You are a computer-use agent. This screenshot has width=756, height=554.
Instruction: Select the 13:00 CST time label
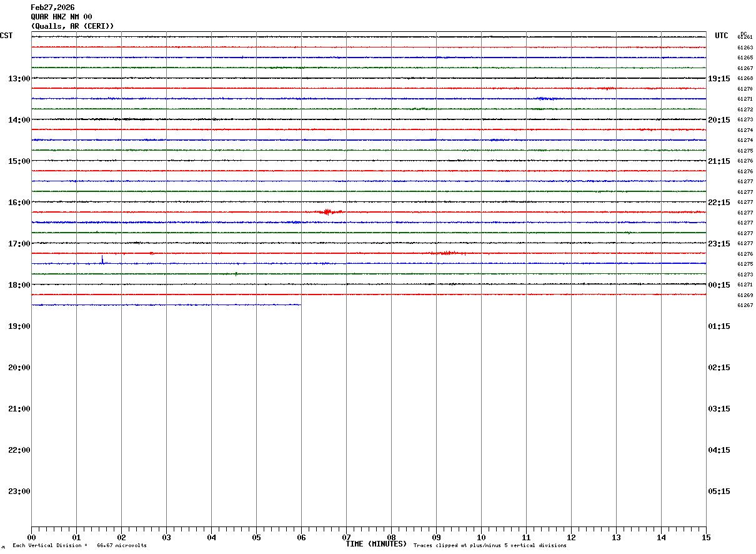click(x=19, y=79)
